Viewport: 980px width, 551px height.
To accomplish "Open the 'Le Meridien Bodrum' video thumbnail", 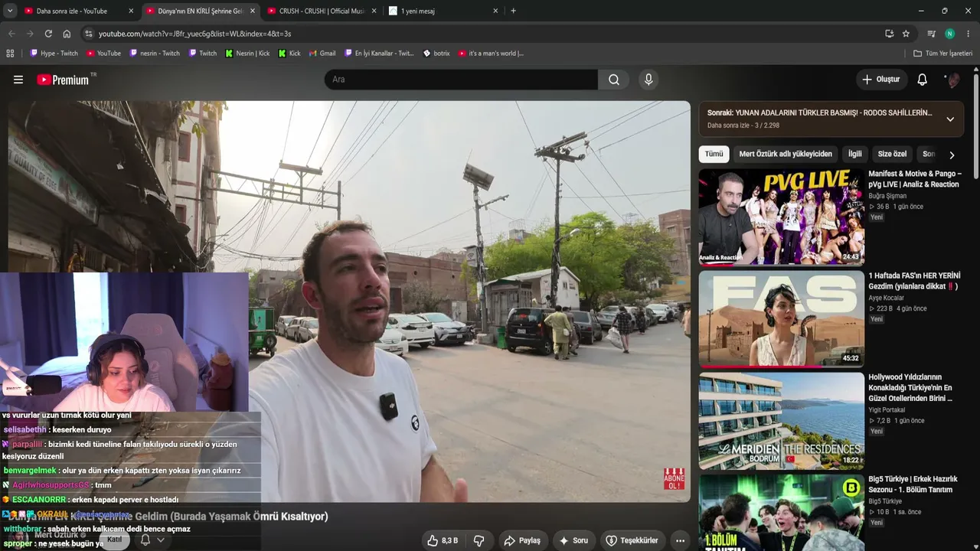I will tap(781, 420).
